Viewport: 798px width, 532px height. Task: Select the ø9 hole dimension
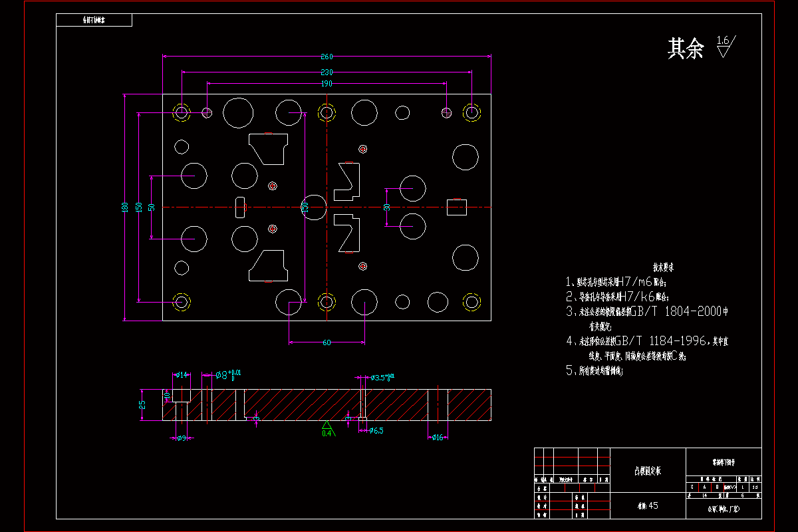click(x=180, y=438)
